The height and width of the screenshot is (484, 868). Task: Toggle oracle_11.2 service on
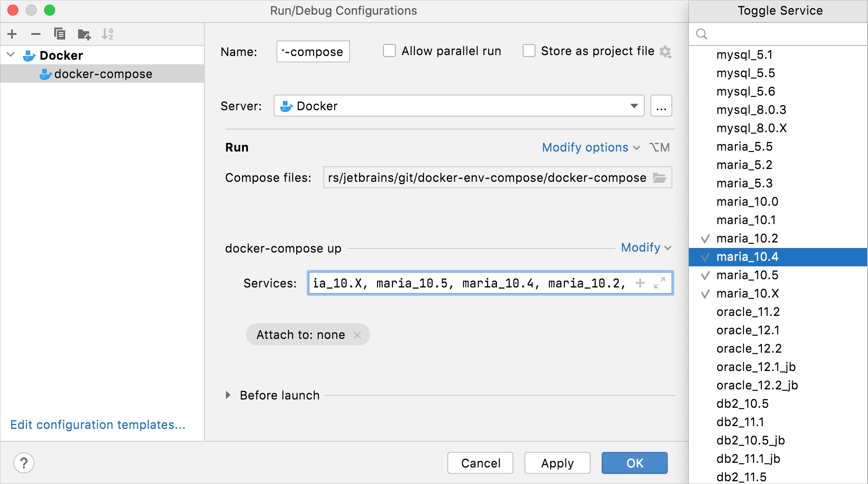(x=778, y=312)
